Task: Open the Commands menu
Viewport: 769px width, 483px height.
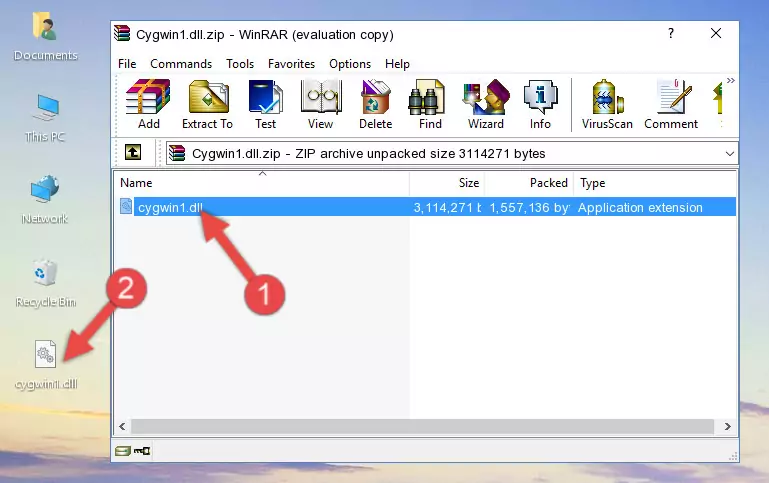Action: pos(181,64)
